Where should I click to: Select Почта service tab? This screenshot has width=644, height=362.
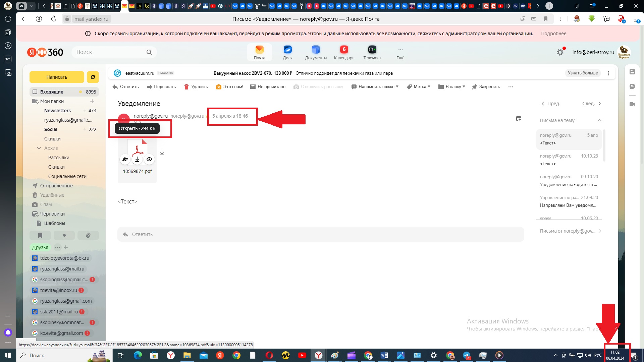click(x=259, y=52)
